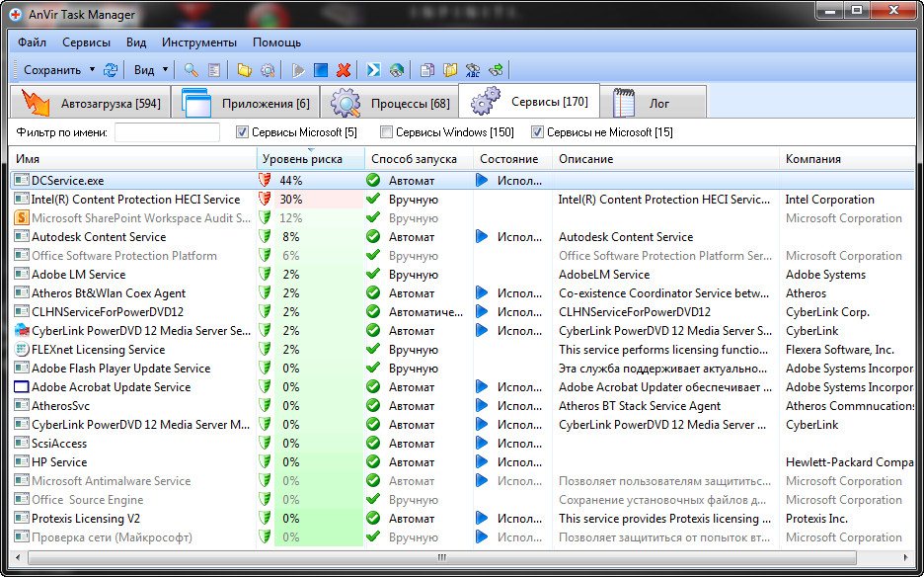Select Intel(R) Content Protection HECI Service
This screenshot has width=924, height=577.
tap(135, 200)
